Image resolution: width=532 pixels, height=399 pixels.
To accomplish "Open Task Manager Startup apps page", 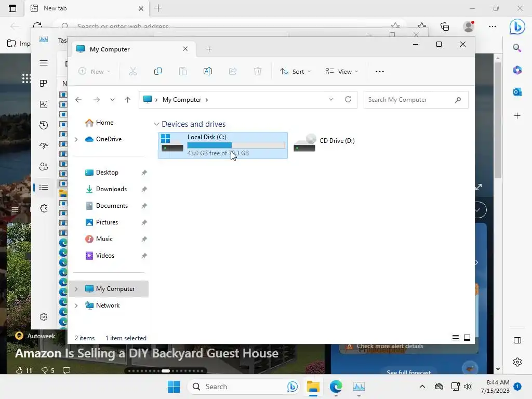I will coord(44,146).
